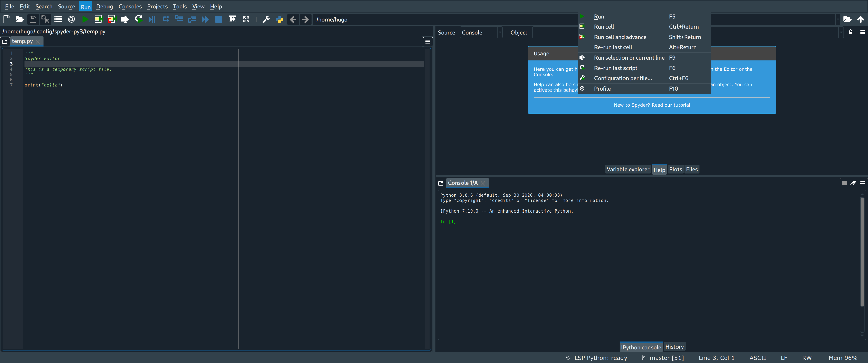The width and height of the screenshot is (868, 363).
Task: Interrupt the kernel with the square icon
Action: tap(845, 183)
